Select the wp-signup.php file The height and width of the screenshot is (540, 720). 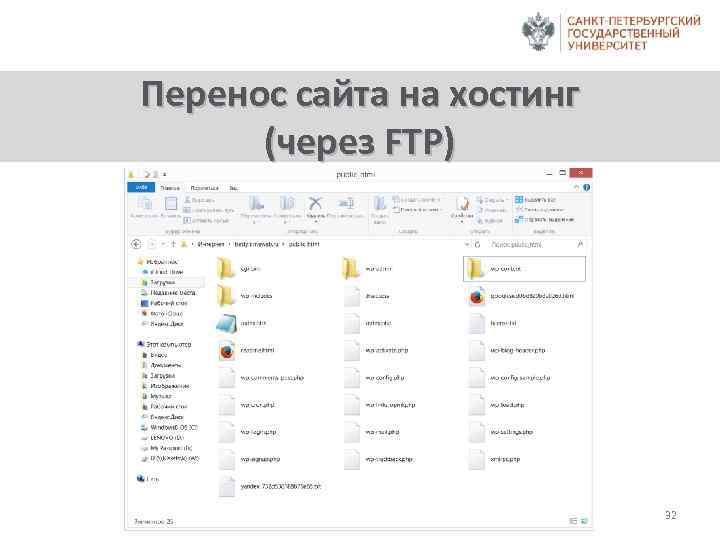(x=250, y=459)
